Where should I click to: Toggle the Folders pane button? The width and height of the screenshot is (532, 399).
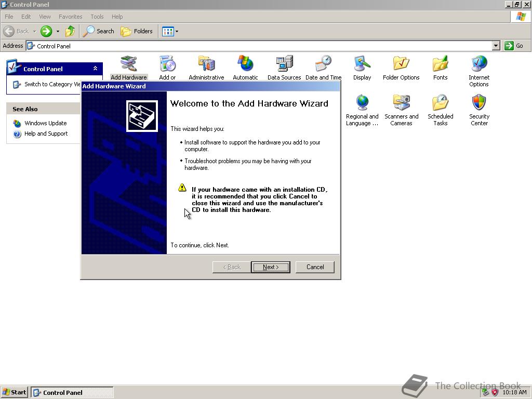[x=137, y=31]
